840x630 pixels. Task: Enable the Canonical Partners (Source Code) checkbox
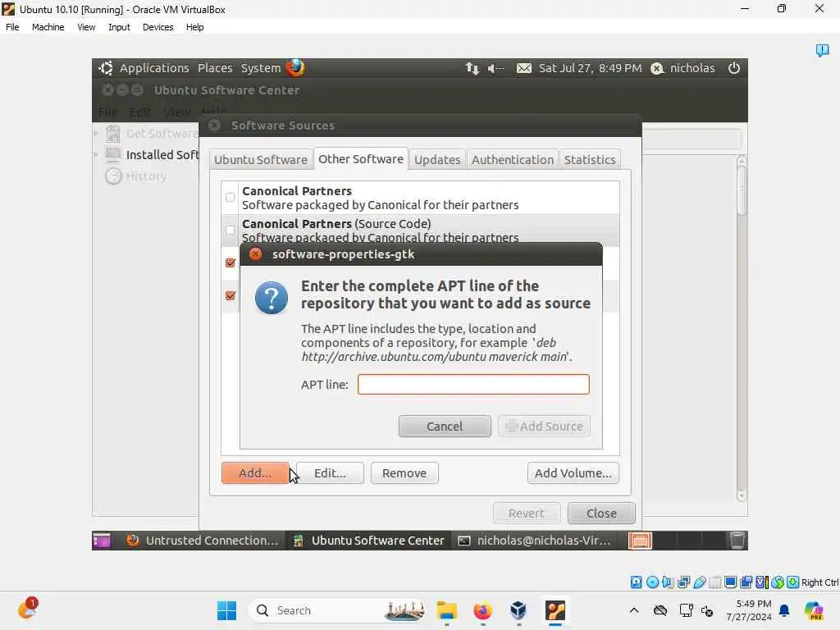[x=231, y=231]
